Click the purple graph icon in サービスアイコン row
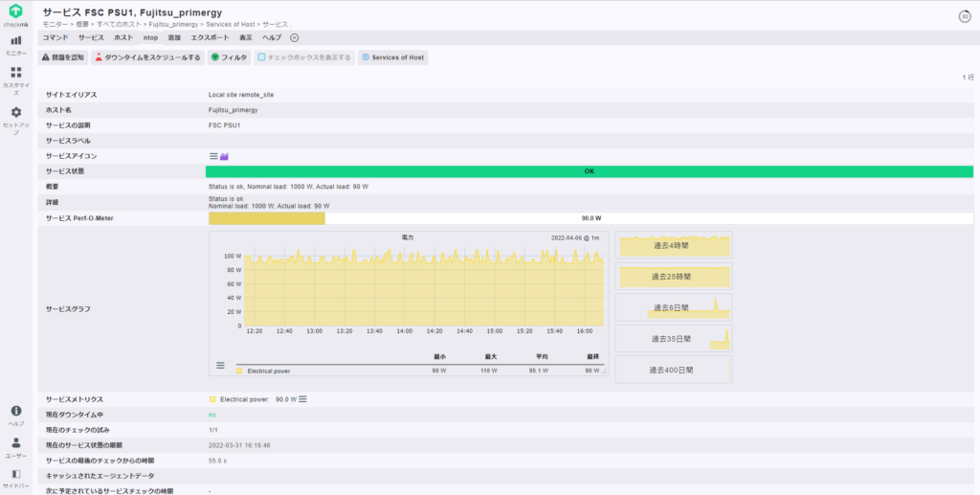The height and width of the screenshot is (495, 980). pos(224,156)
